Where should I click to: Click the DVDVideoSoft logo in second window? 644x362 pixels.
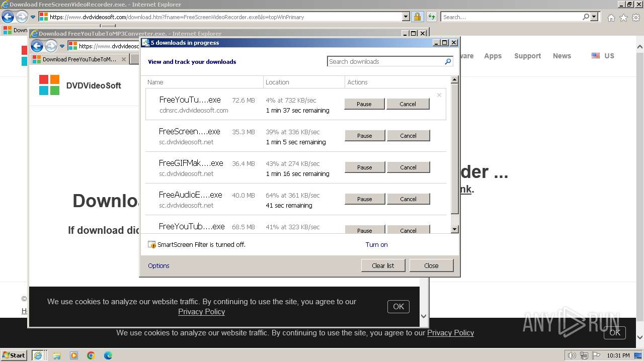coord(80,85)
